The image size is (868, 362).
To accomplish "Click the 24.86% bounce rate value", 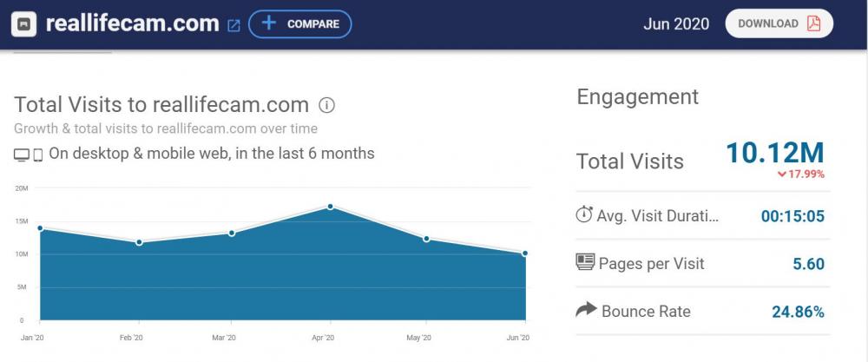I will (x=798, y=312).
